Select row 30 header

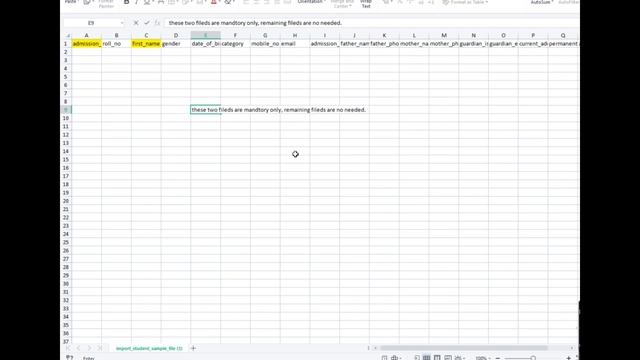66,284
